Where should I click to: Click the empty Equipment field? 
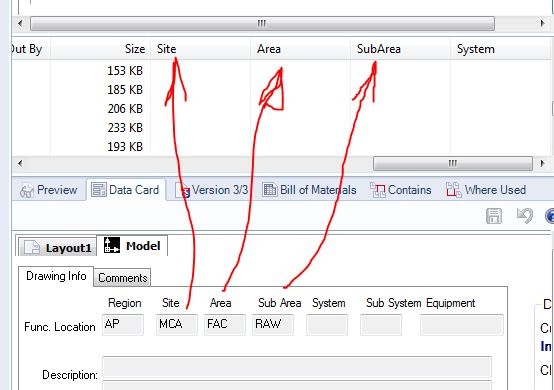point(462,324)
